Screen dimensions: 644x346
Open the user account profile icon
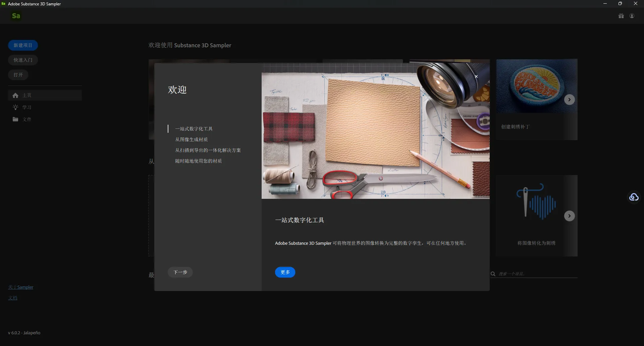[x=632, y=16]
